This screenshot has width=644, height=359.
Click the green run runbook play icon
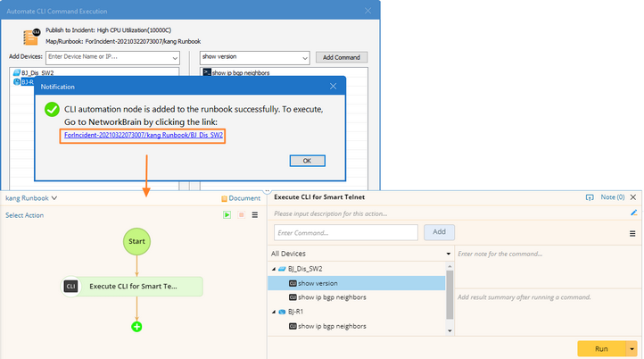point(227,214)
